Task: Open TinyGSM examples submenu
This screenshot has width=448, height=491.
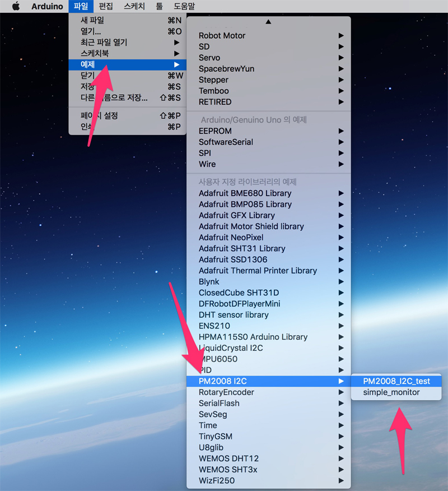Action: 268,437
